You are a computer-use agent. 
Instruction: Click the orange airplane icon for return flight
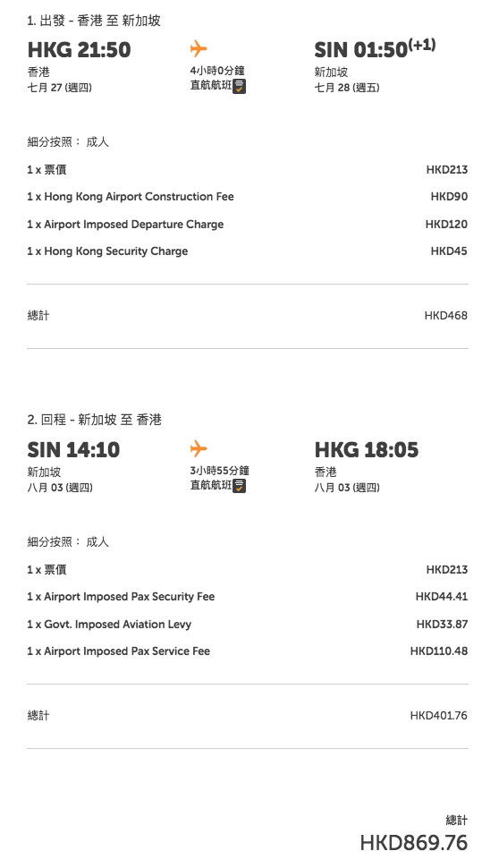tap(198, 448)
